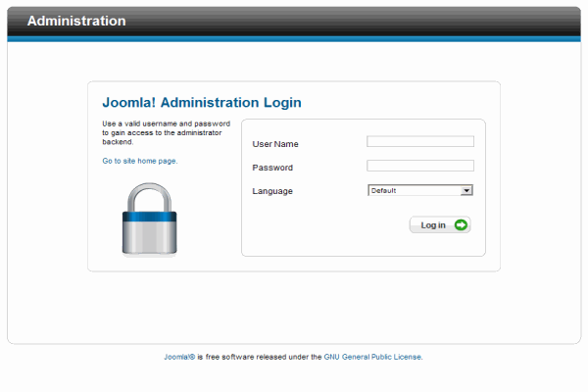Click the padlock's blue band
The width and height of the screenshot is (588, 392).
coord(149,217)
